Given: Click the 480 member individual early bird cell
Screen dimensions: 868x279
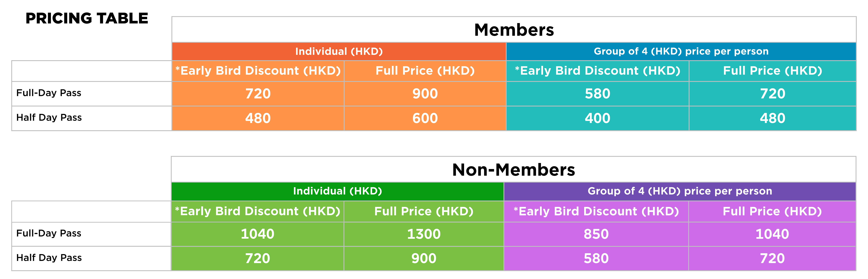Looking at the screenshot, I should pos(258,118).
